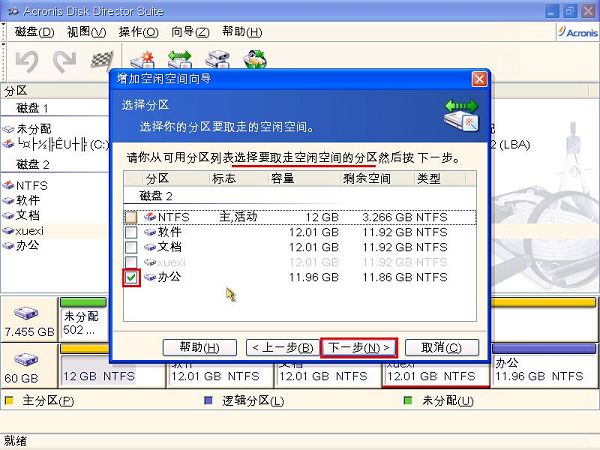
Task: Check the 软件 partition checkbox
Action: (131, 232)
